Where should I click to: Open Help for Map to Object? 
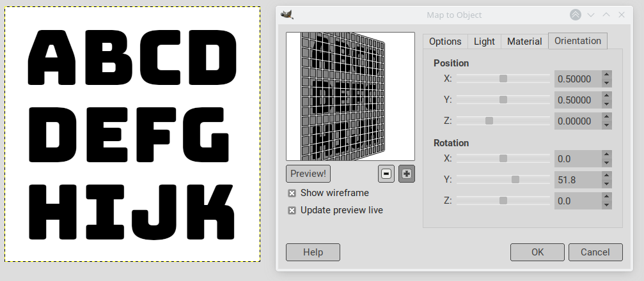[x=313, y=252]
